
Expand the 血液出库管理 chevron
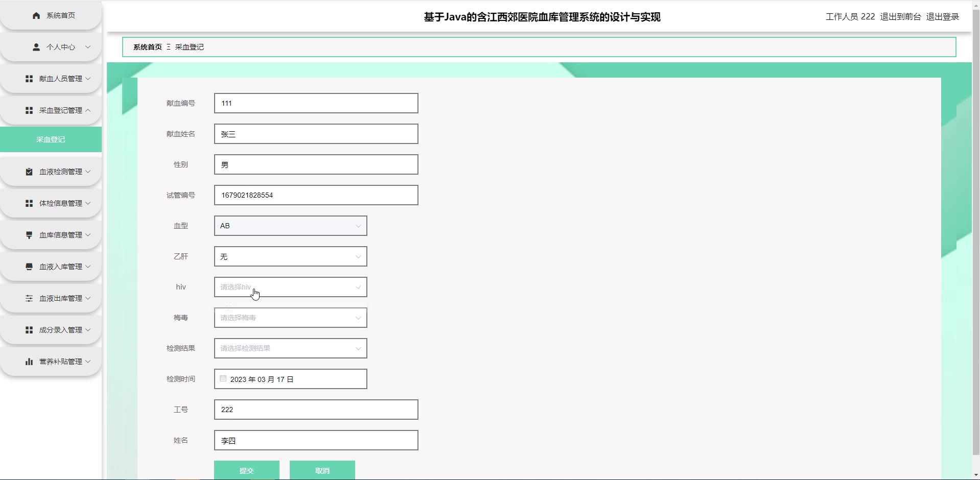(88, 298)
